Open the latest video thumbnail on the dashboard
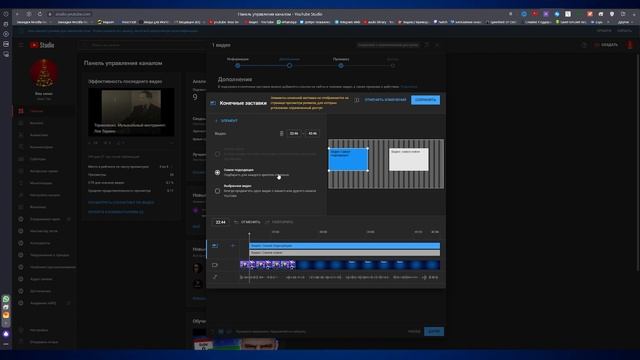 (131, 112)
